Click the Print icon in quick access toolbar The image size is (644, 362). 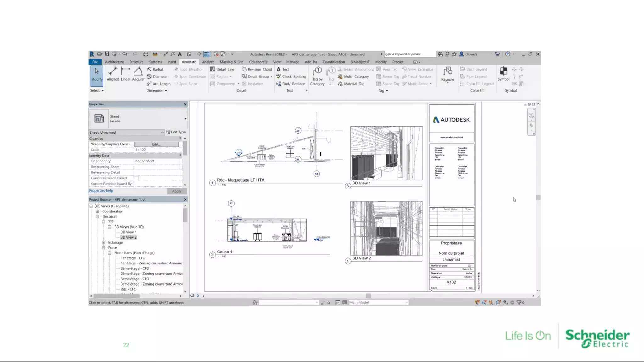point(146,54)
